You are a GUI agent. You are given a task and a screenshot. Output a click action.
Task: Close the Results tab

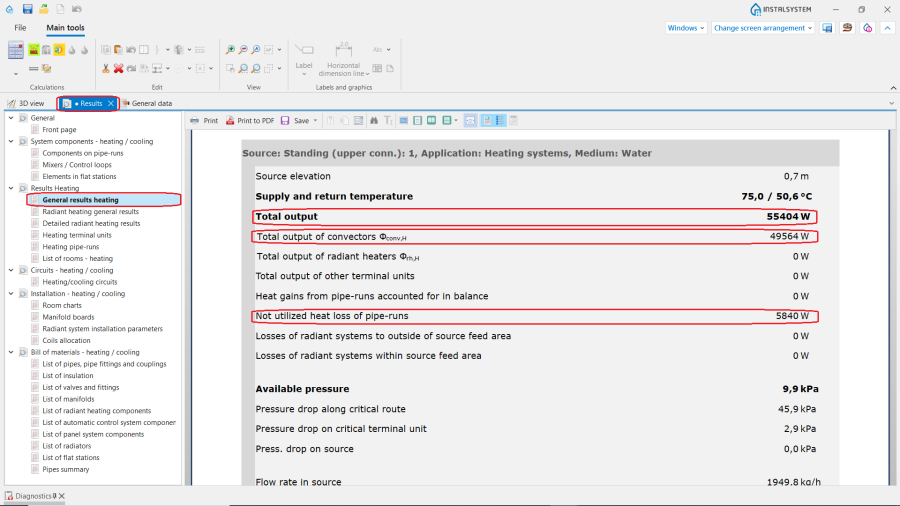[111, 103]
